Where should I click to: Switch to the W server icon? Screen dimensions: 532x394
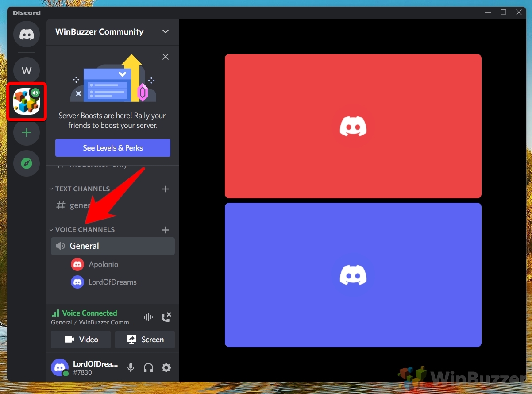pos(27,70)
